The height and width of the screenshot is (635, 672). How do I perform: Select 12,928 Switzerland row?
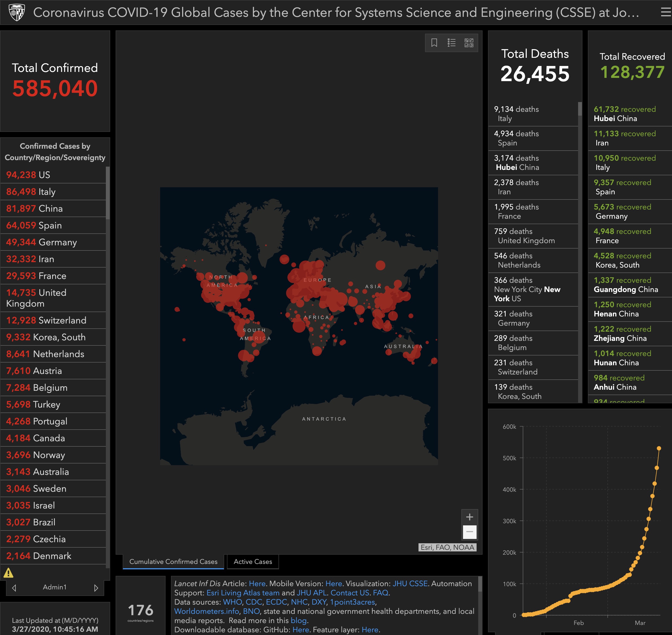53,320
